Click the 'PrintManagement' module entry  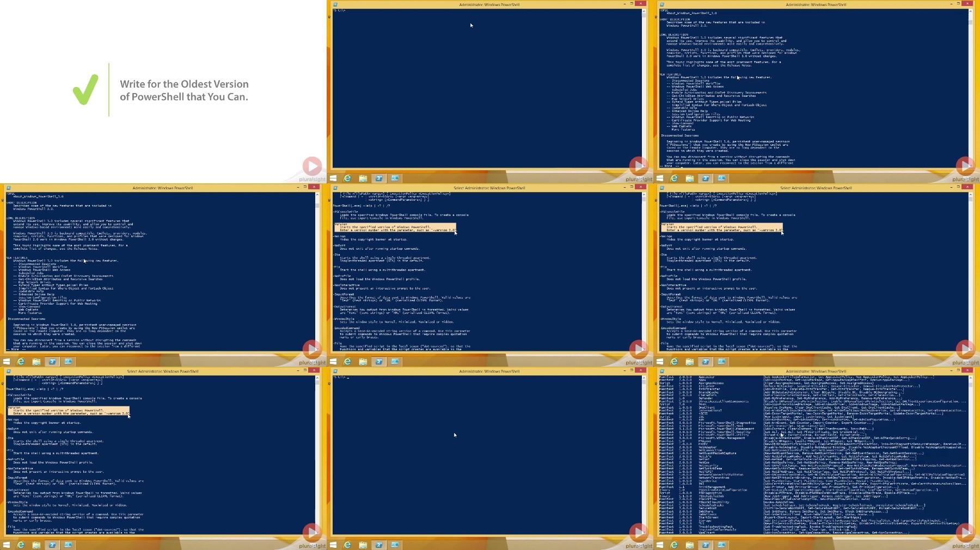712,487
